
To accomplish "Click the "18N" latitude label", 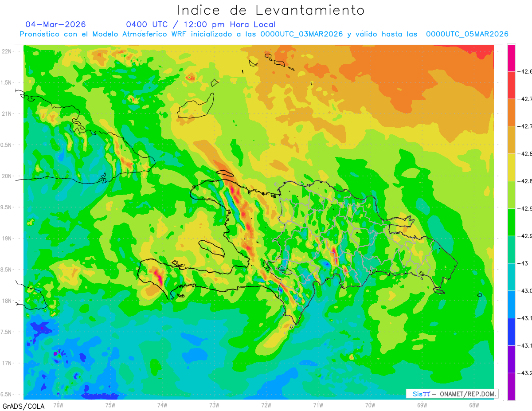I will click(x=8, y=301).
